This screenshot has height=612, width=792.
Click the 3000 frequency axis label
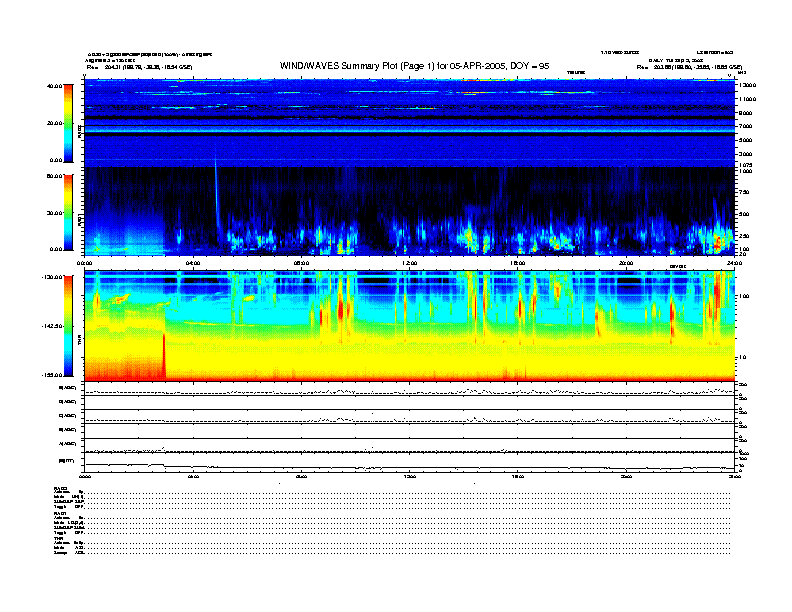746,154
